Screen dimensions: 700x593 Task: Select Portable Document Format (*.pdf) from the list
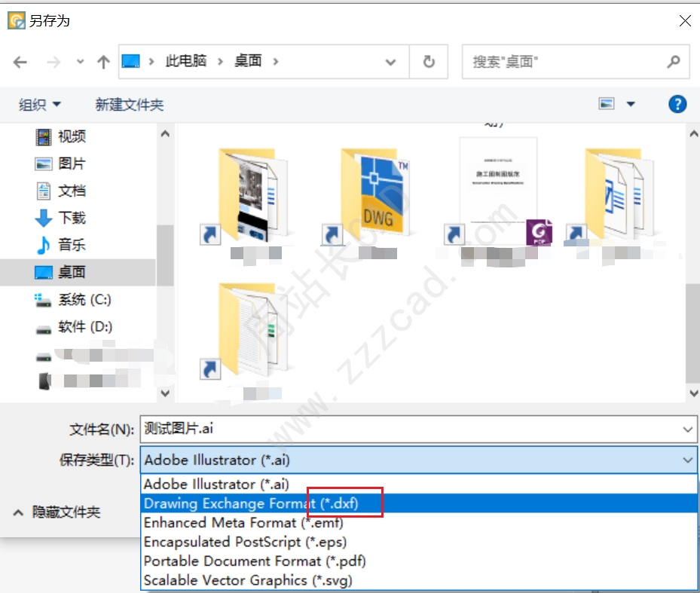click(x=255, y=561)
